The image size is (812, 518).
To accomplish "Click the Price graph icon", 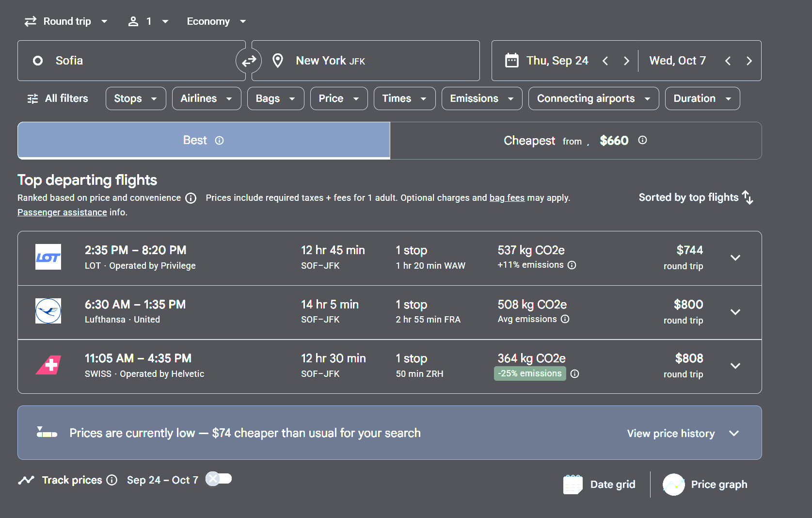I will coord(674,485).
